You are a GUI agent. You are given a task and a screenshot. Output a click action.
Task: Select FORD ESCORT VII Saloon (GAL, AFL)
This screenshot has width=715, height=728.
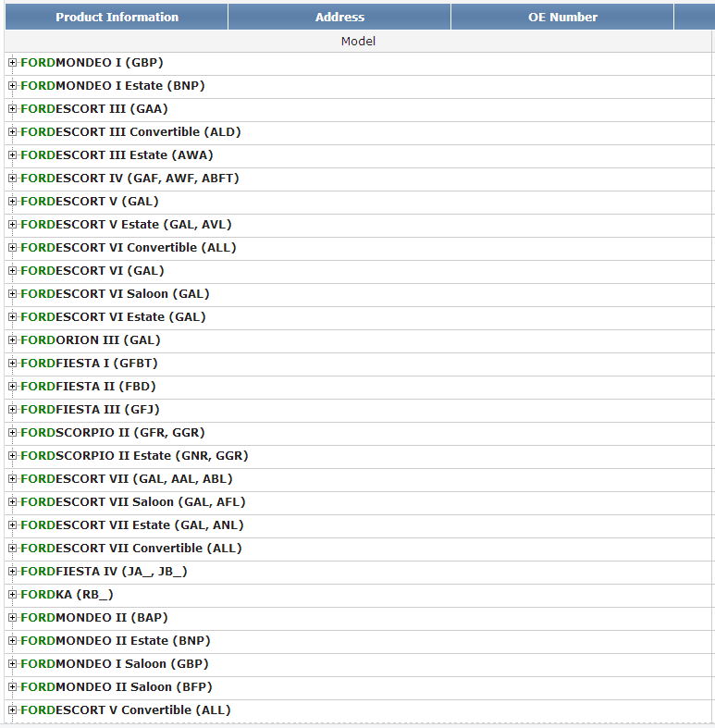(x=133, y=502)
